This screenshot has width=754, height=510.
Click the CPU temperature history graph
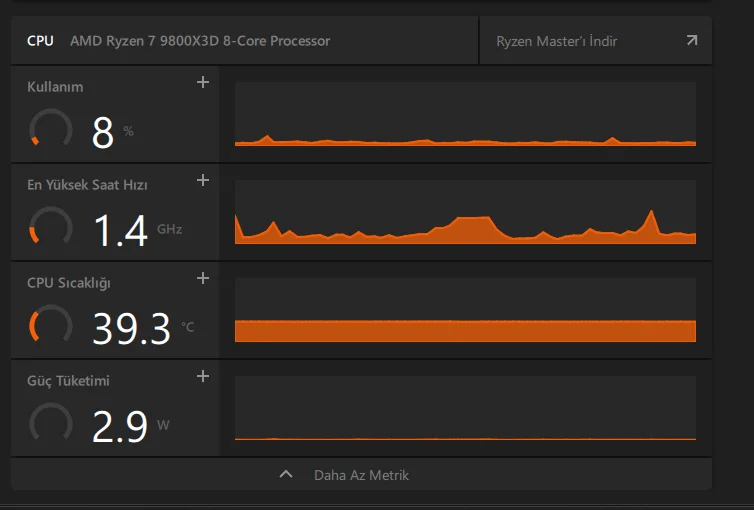[x=465, y=310]
